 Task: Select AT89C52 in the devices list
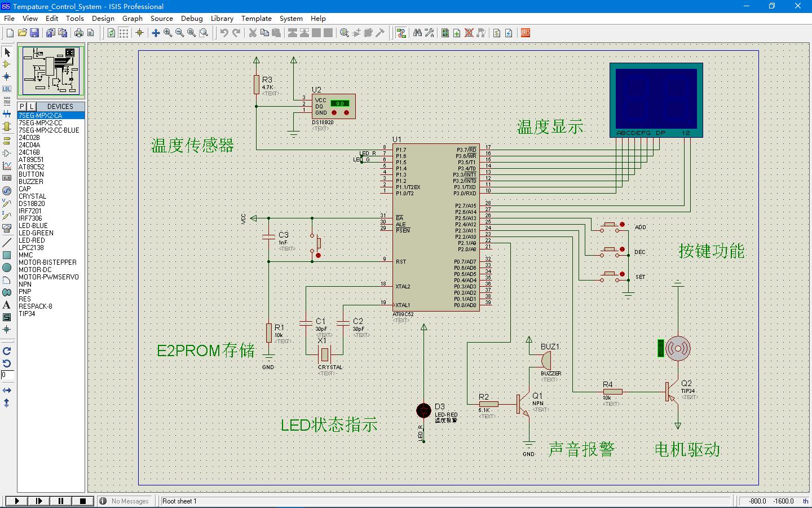[x=31, y=167]
